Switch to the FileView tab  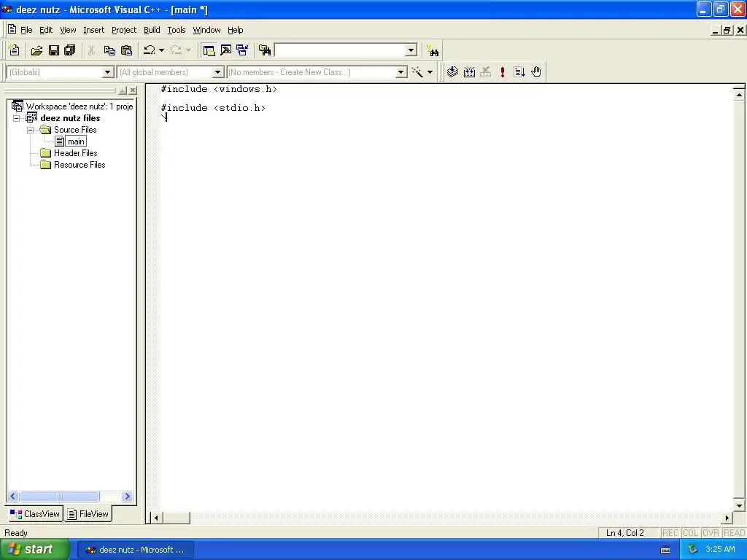coord(88,514)
